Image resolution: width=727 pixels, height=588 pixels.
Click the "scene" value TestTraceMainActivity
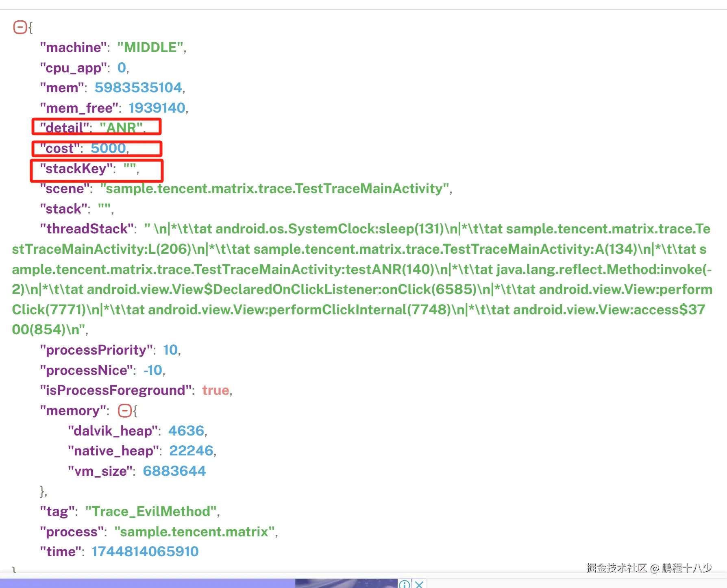(274, 188)
